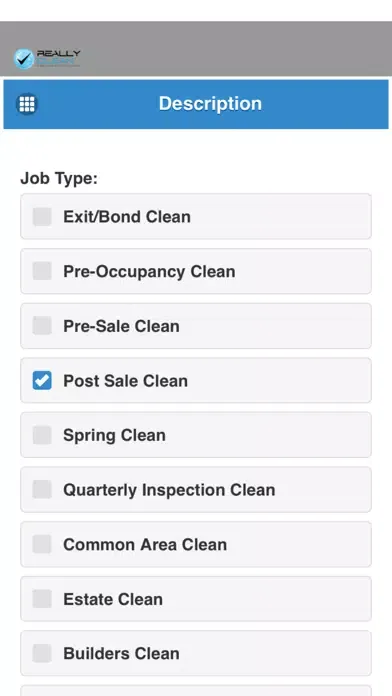Tap Quarterly Inspection Clean label

(169, 490)
